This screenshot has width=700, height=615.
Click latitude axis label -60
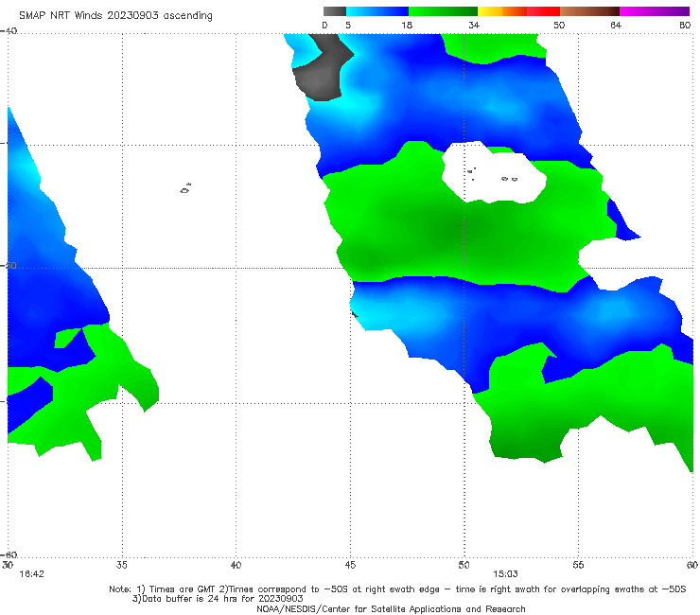point(9,554)
